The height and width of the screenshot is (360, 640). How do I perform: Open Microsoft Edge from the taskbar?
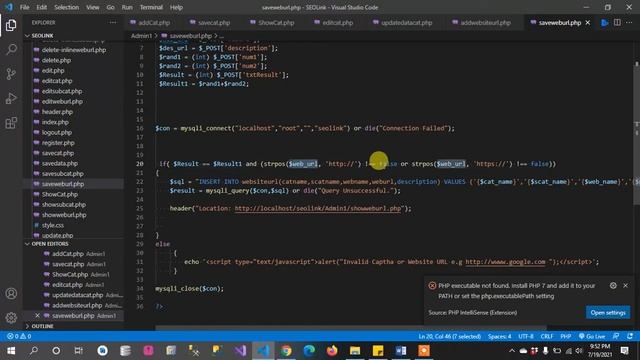tap(309, 351)
